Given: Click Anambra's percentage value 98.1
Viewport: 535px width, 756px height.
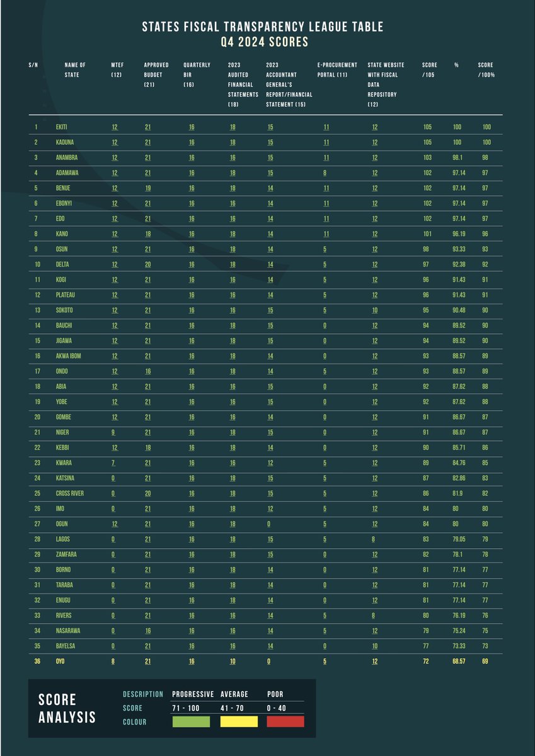Looking at the screenshot, I should [x=458, y=157].
